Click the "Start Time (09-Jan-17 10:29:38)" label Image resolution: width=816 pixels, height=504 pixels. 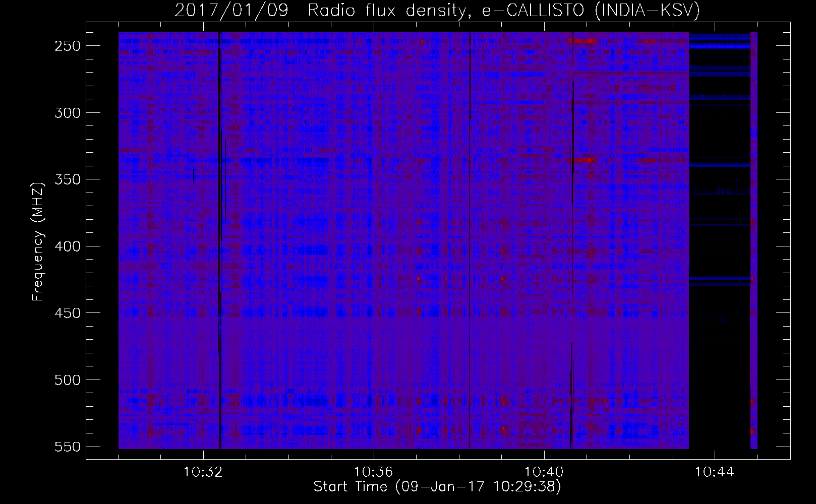(437, 487)
